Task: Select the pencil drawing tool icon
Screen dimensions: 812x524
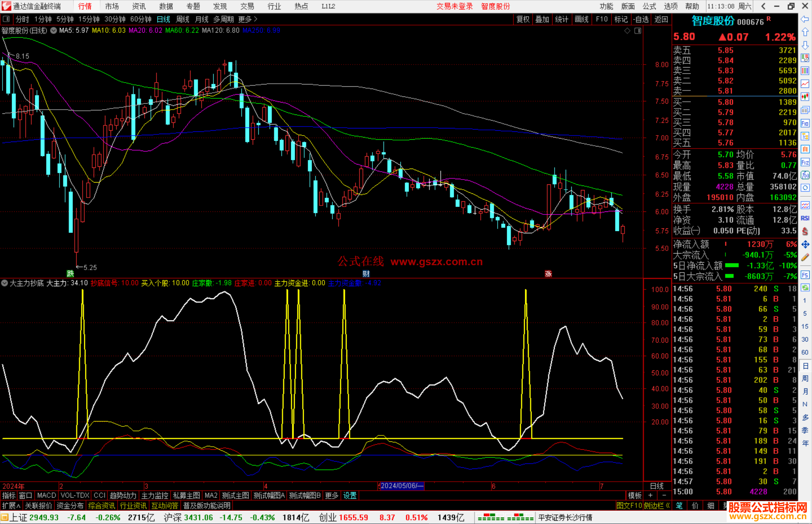Action: click(805, 257)
